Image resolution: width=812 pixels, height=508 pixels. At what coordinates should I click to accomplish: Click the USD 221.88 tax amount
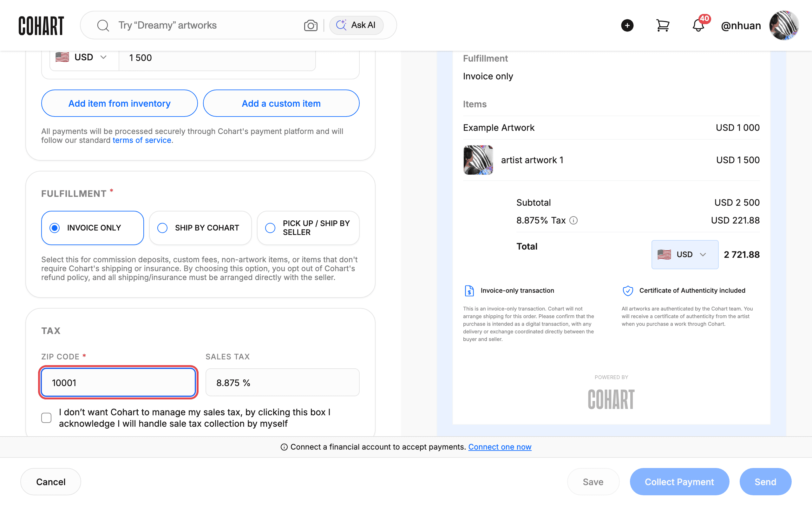point(735,220)
